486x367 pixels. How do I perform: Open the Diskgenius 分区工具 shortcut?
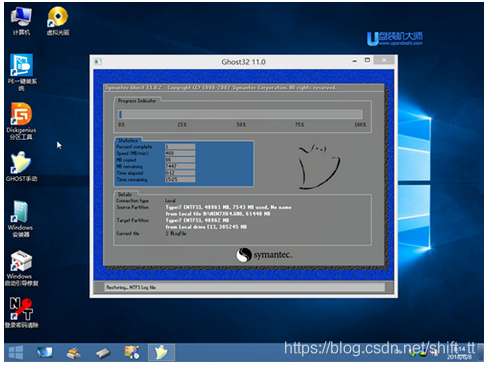[x=21, y=121]
